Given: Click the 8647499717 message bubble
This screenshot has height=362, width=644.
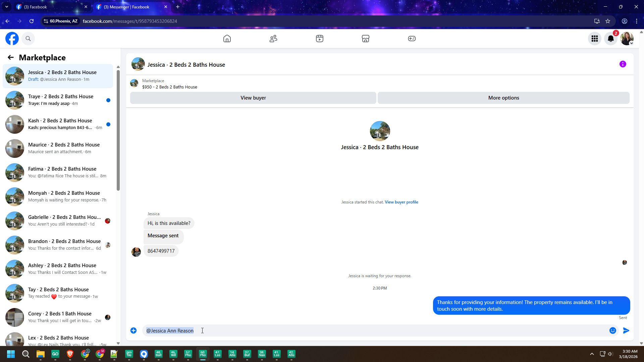Looking at the screenshot, I should click(x=161, y=251).
